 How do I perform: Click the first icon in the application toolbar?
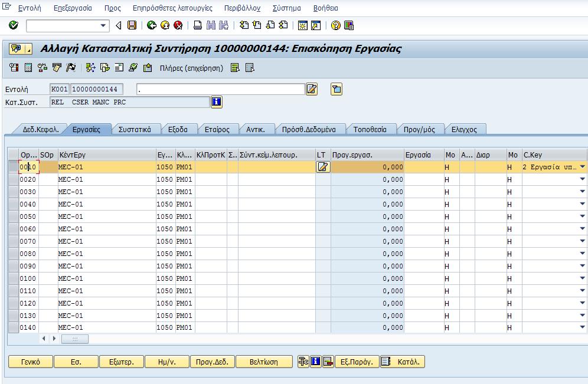pos(14,68)
